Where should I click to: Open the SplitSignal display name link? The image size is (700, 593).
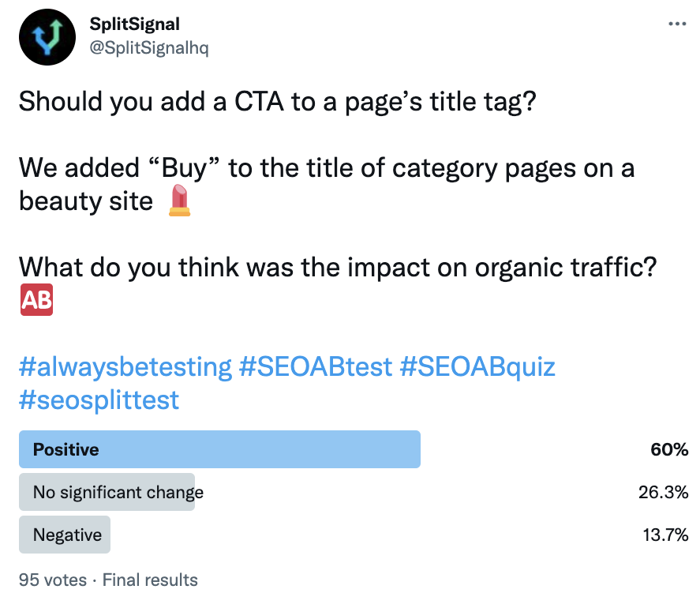[135, 24]
